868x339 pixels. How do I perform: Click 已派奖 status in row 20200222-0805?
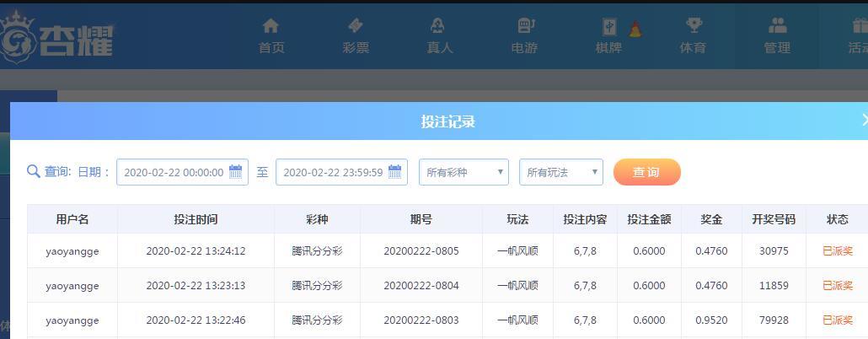(x=838, y=251)
